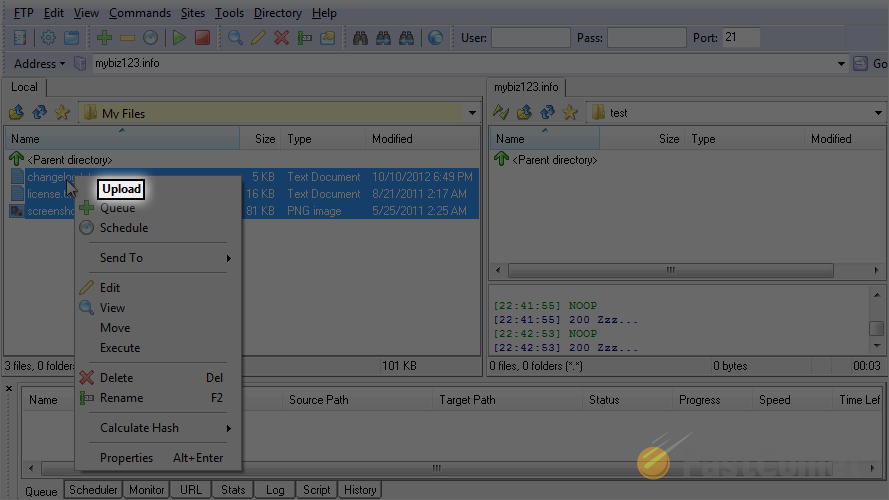Click the green plus Add toolbar icon
The image size is (889, 500).
[x=104, y=38]
